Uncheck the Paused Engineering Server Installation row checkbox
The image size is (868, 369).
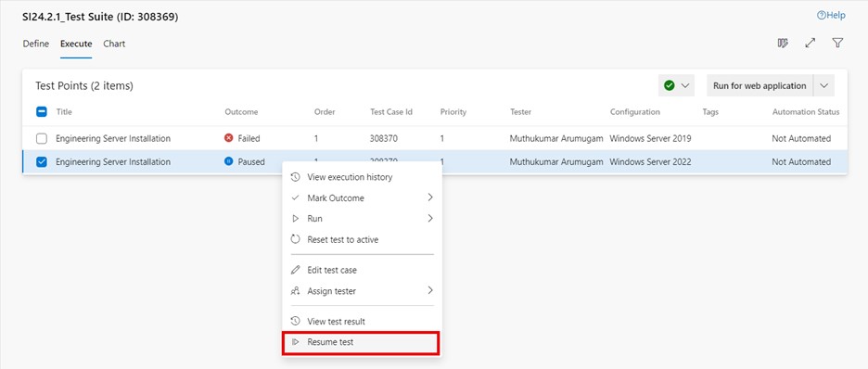42,162
